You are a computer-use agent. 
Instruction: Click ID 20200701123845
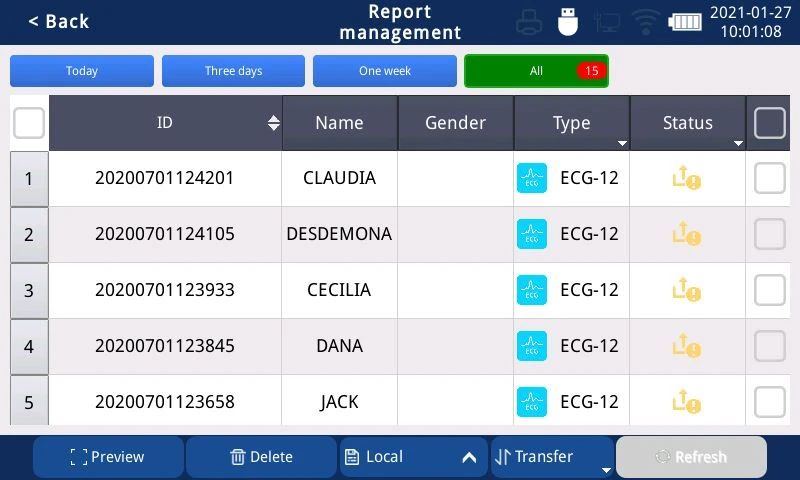(x=164, y=346)
